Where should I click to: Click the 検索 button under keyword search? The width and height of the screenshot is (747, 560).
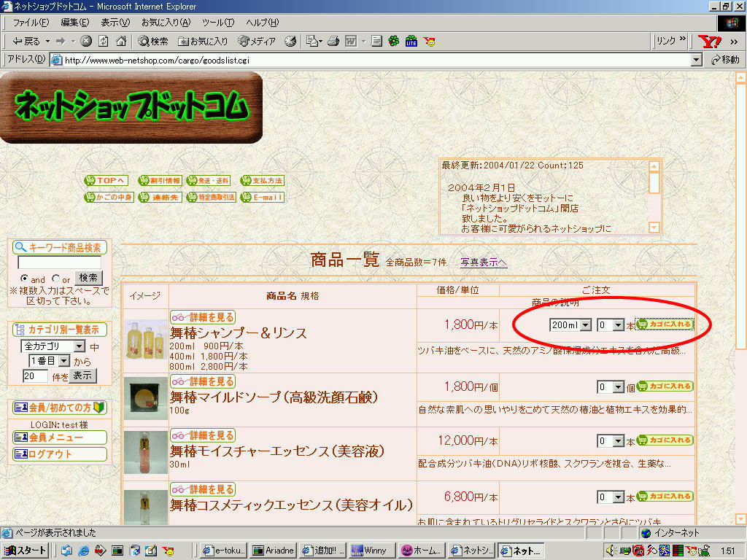[x=88, y=278]
